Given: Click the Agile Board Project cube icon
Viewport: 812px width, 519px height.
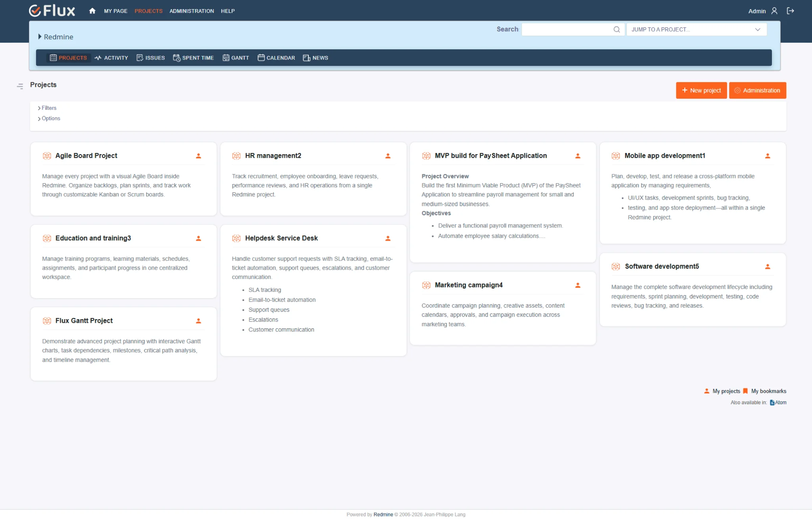Looking at the screenshot, I should (47, 156).
